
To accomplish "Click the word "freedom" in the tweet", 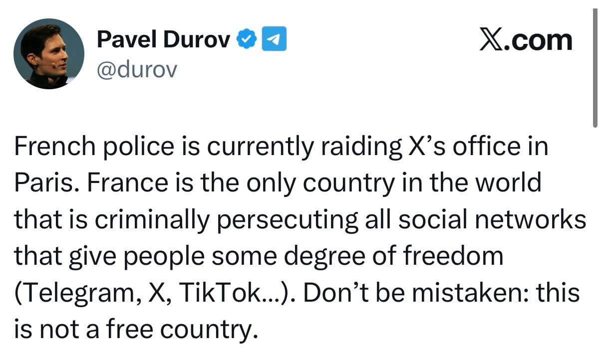I will (x=452, y=256).
